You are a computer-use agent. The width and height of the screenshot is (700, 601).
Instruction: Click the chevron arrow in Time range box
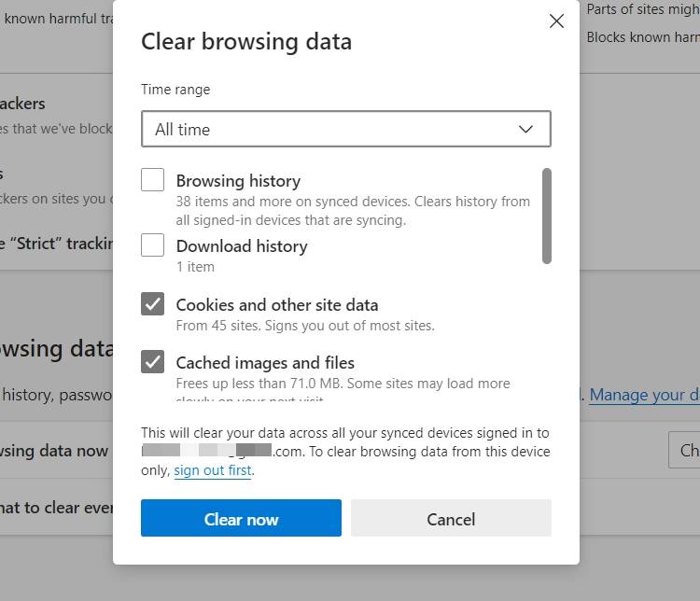525,130
